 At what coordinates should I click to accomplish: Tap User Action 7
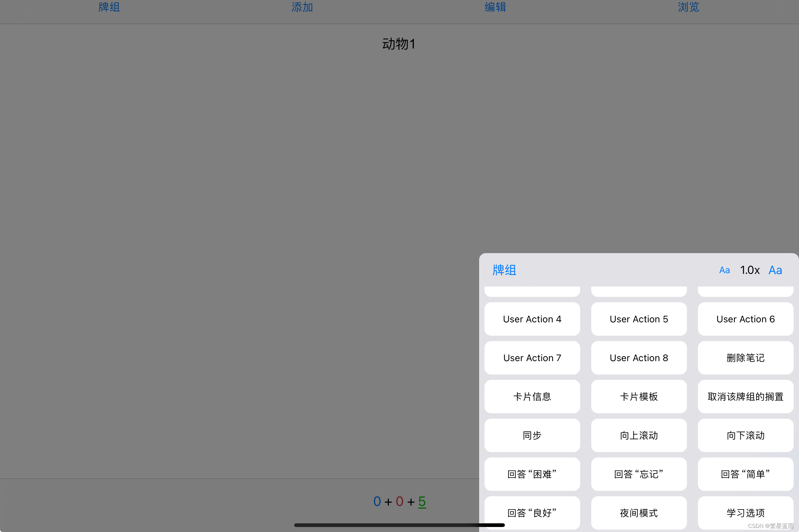point(532,357)
